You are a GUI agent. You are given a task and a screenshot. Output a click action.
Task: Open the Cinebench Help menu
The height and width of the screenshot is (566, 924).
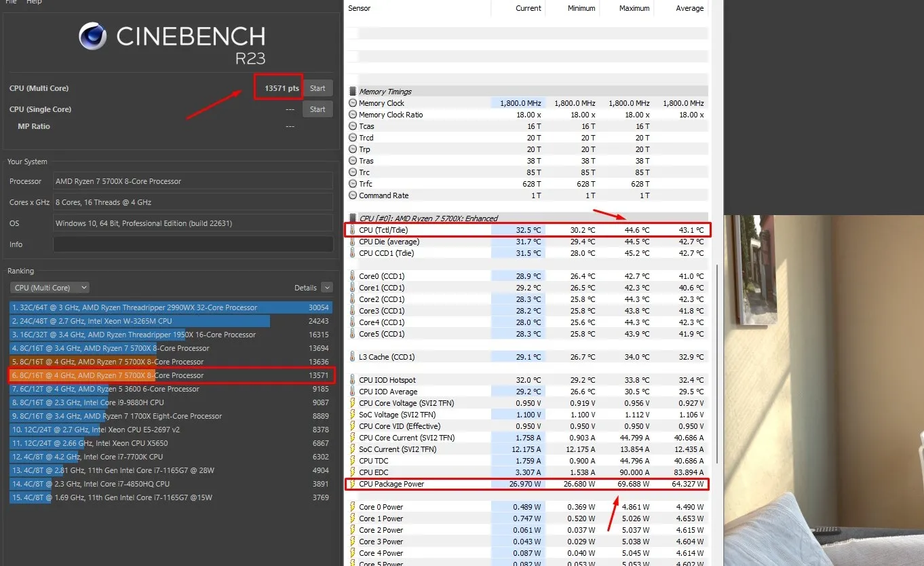pyautogui.click(x=34, y=2)
